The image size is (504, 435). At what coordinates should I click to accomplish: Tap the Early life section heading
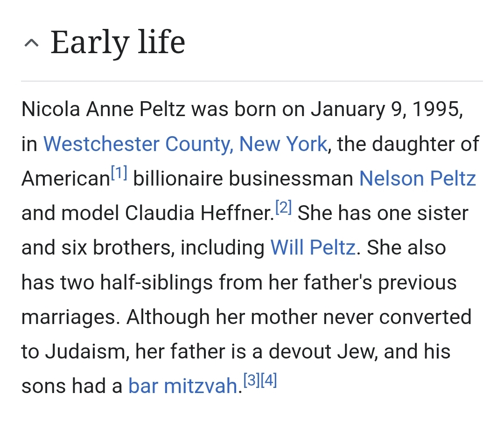coord(118,42)
